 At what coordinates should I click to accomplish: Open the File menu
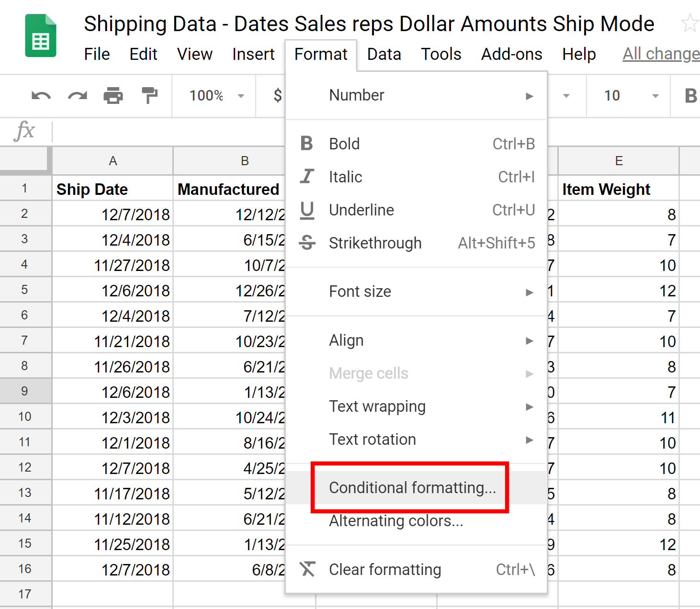tap(97, 54)
